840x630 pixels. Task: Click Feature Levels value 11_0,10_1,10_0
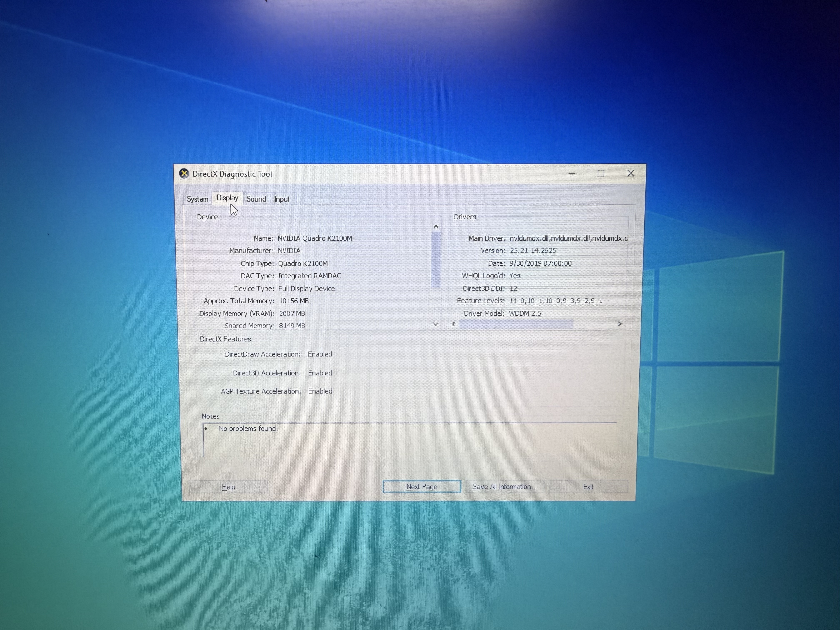(556, 301)
